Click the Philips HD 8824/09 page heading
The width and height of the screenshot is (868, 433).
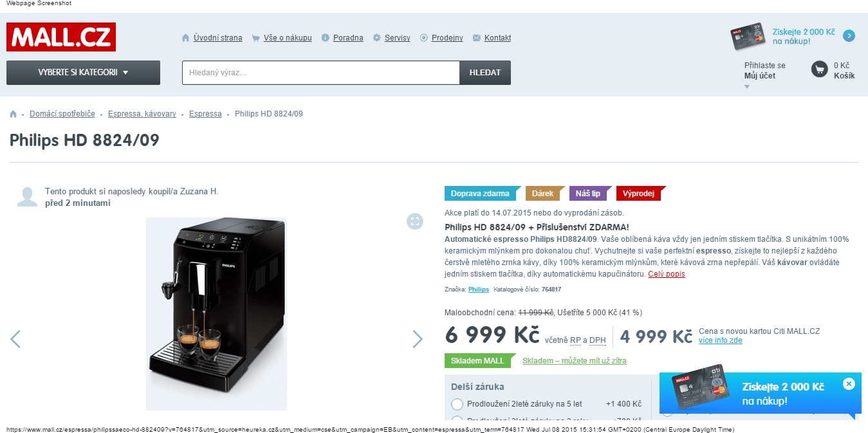[x=84, y=140]
